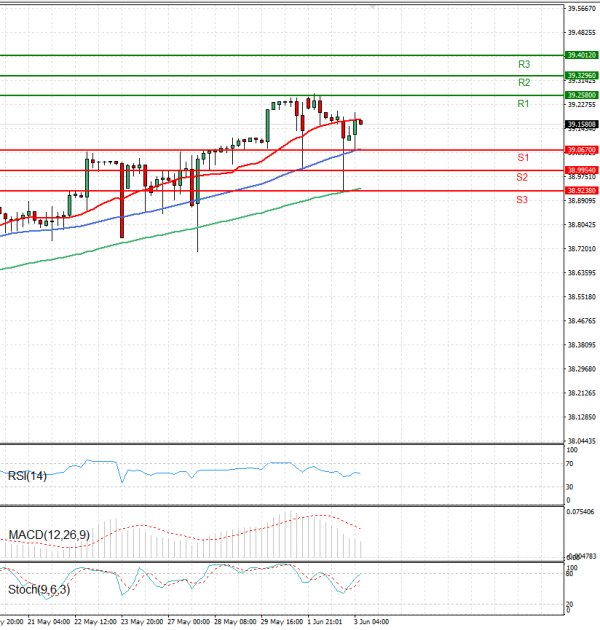Click the 38.38095 price axis value
Screen dimensions: 600x630
pyautogui.click(x=582, y=345)
